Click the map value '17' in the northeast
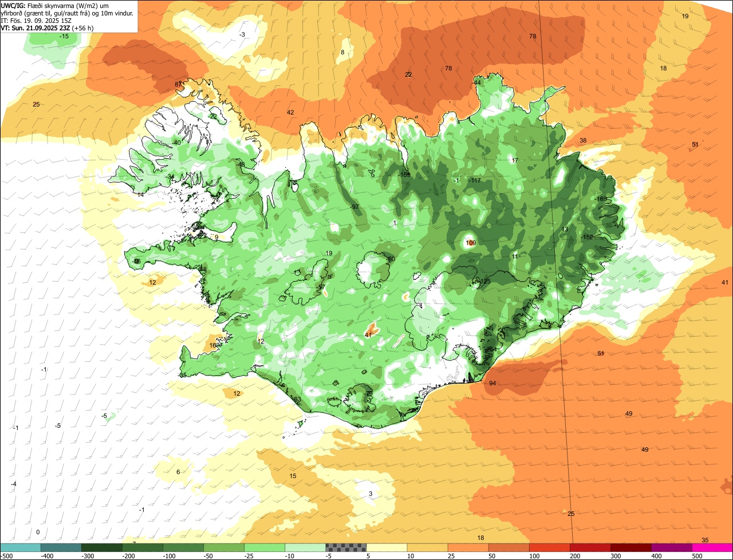This screenshot has height=560, width=733. (x=515, y=160)
